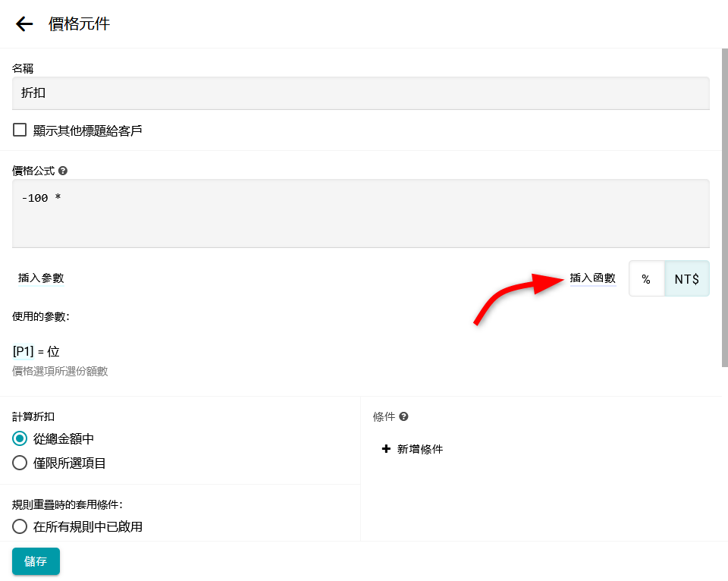Click the [P1] = 位 parameter entry
The height and width of the screenshot is (581, 728).
click(36, 351)
